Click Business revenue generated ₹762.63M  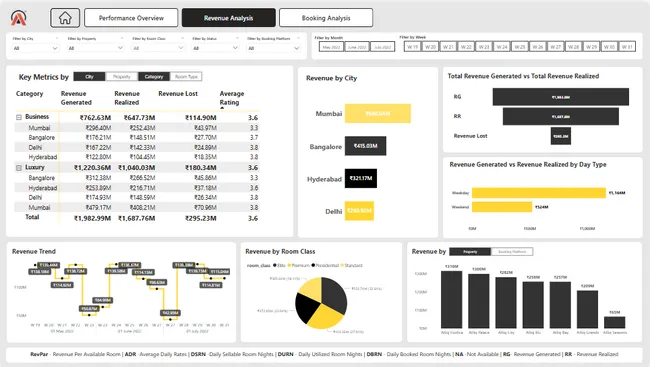[x=95, y=118]
